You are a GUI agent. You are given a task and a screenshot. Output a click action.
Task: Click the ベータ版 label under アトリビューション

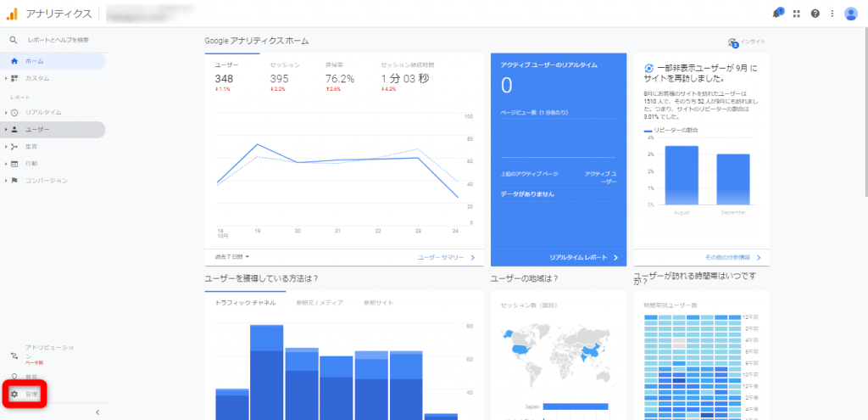click(34, 362)
